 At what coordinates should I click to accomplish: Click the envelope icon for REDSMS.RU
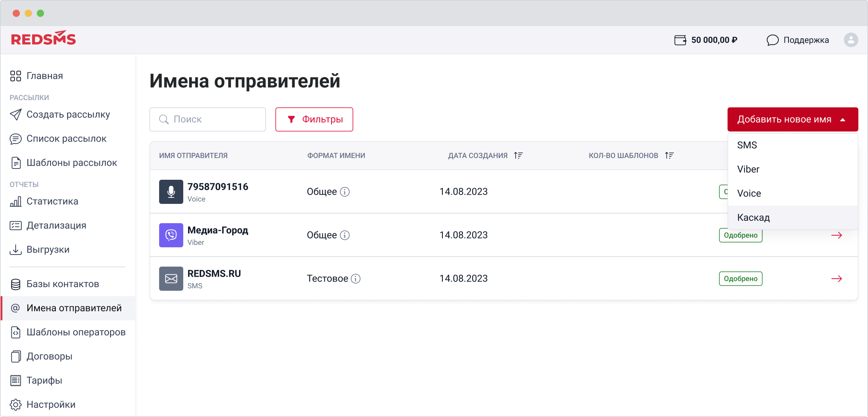pos(171,279)
